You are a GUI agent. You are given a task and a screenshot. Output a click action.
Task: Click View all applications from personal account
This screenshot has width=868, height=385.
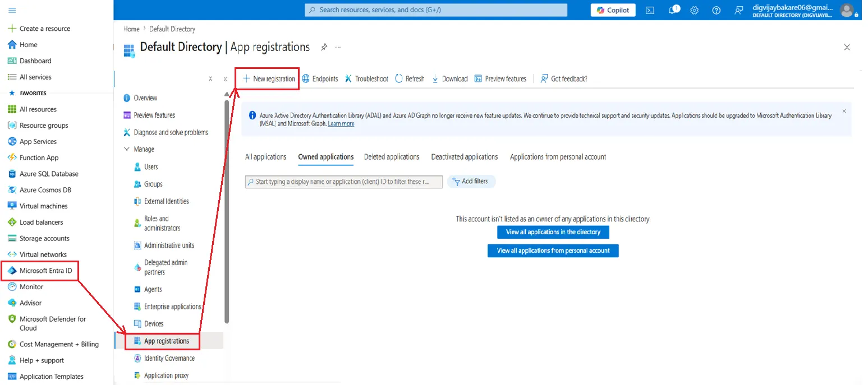(553, 251)
